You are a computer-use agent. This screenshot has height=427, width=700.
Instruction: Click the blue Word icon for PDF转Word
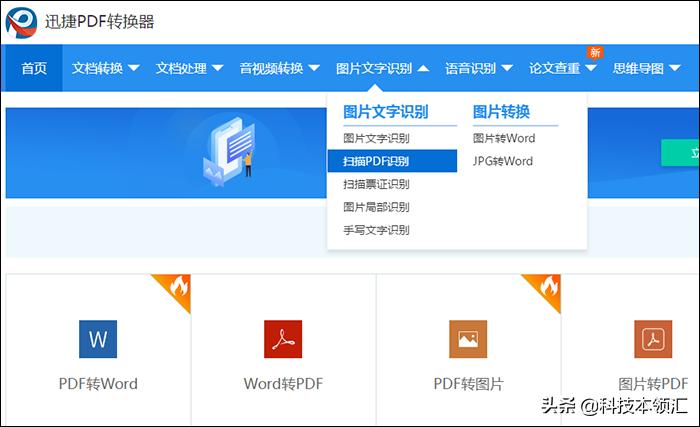point(98,339)
